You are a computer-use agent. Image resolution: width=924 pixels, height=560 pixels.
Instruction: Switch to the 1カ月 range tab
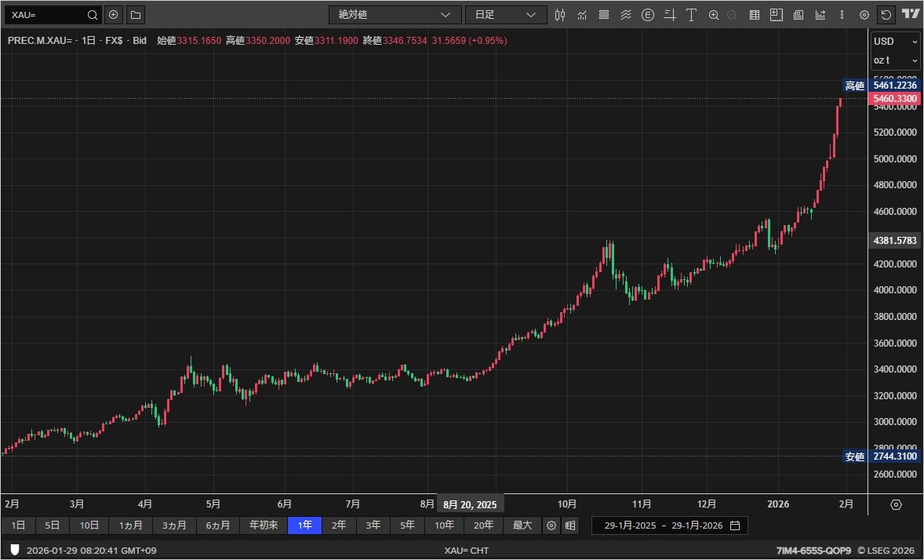click(x=130, y=525)
